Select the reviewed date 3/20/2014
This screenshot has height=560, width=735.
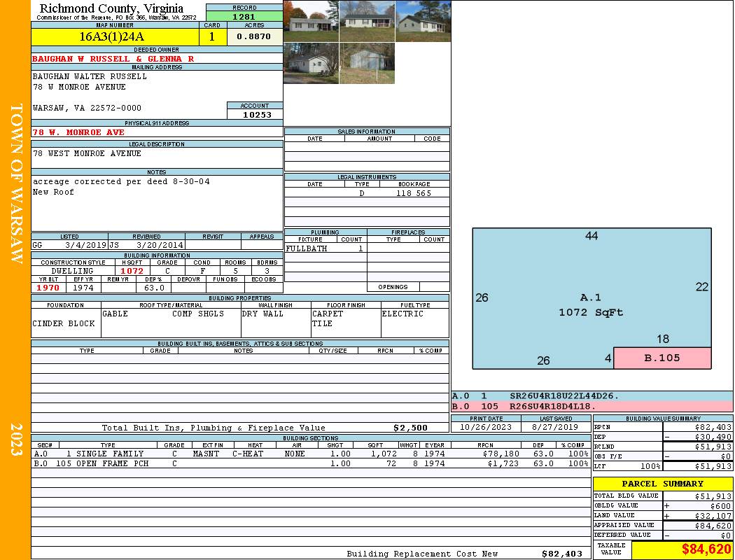160,244
